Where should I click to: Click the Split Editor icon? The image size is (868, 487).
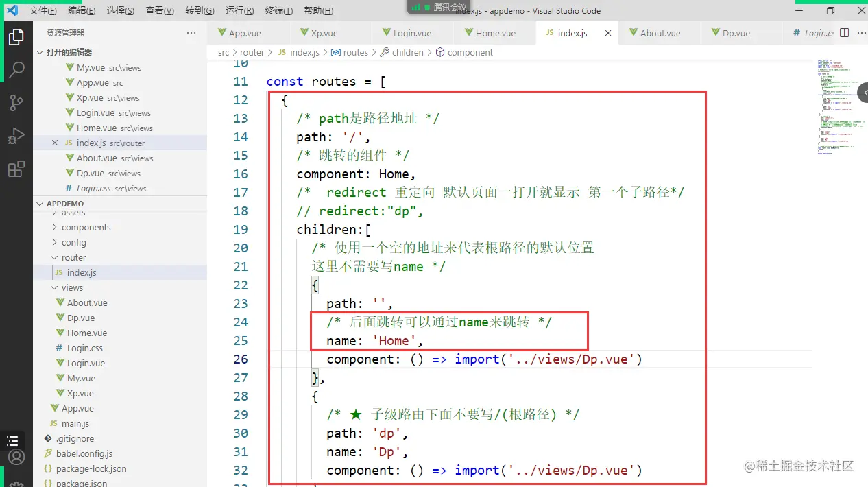click(844, 32)
